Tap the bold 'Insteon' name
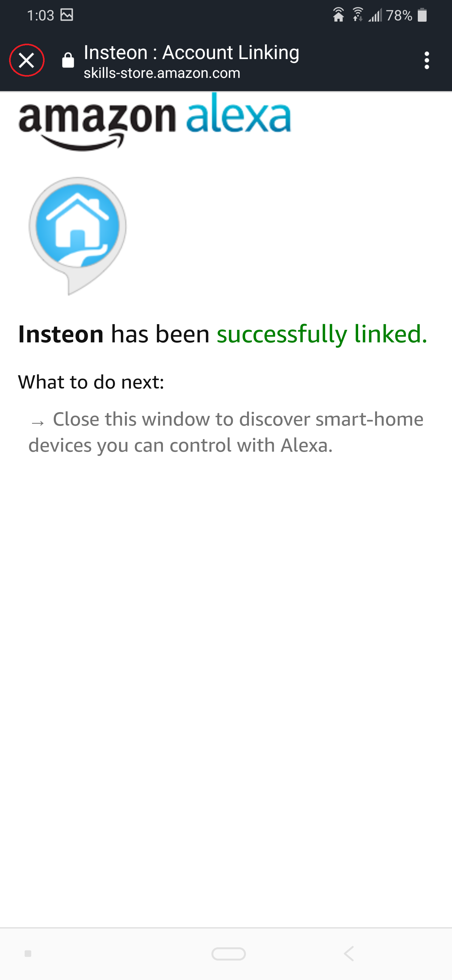The image size is (452, 980). click(61, 334)
